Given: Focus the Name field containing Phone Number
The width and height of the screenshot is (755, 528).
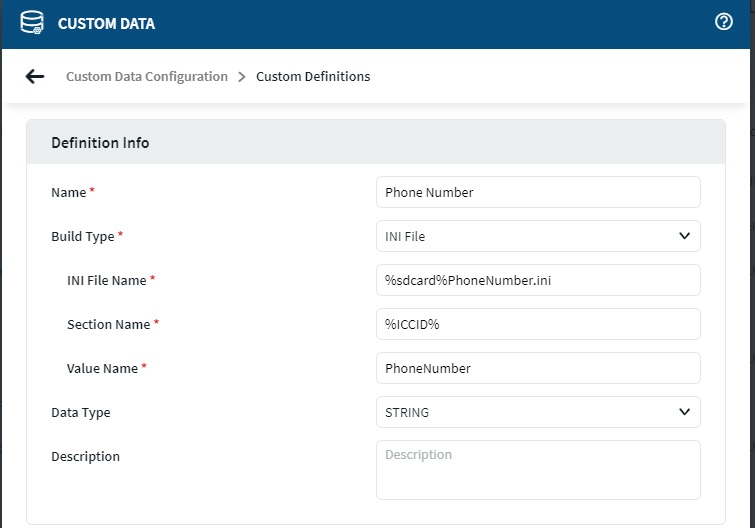Looking at the screenshot, I should (538, 192).
